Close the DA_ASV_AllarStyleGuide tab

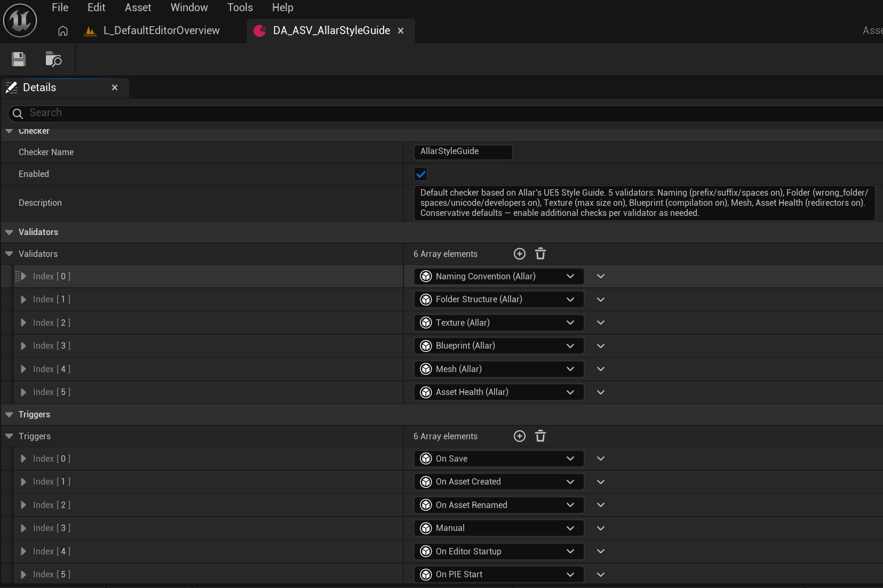click(401, 31)
